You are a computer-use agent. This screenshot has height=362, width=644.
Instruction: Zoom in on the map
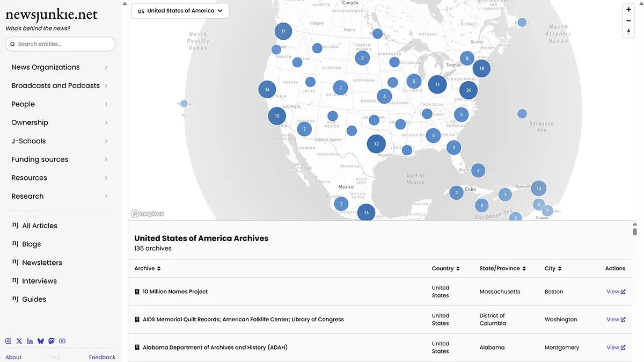[628, 9]
